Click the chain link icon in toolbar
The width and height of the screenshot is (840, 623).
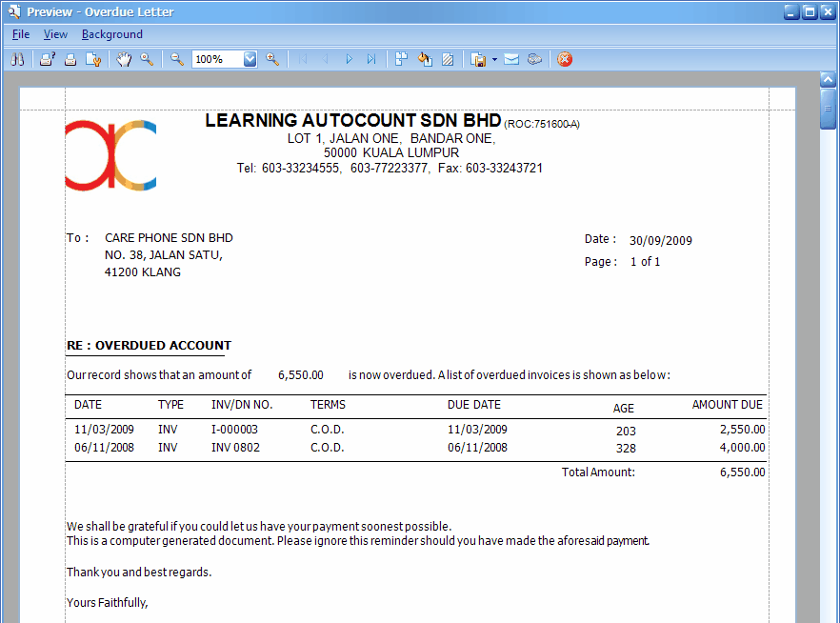(x=534, y=59)
